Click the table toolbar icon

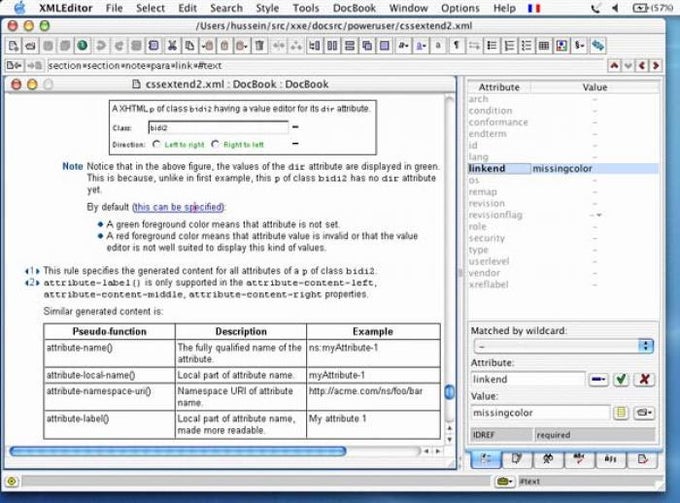point(544,46)
